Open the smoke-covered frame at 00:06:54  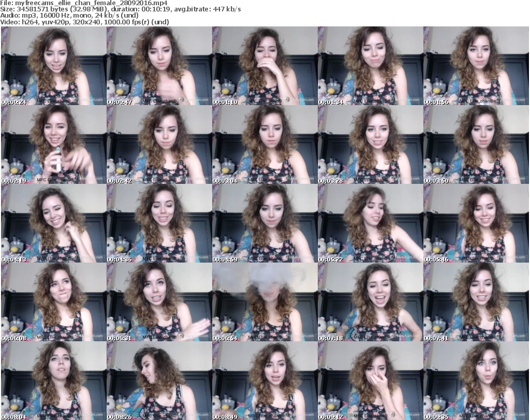(264, 302)
